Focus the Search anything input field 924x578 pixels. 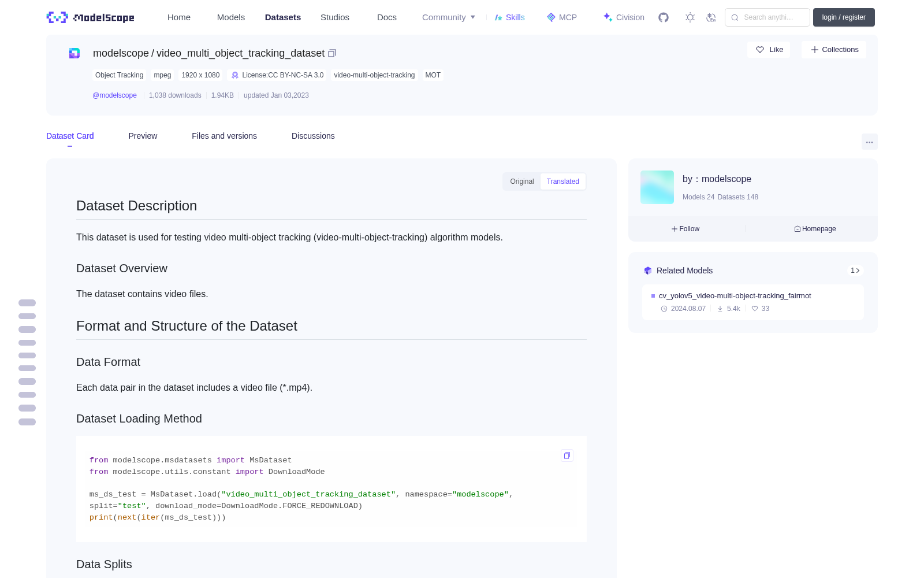tap(767, 17)
